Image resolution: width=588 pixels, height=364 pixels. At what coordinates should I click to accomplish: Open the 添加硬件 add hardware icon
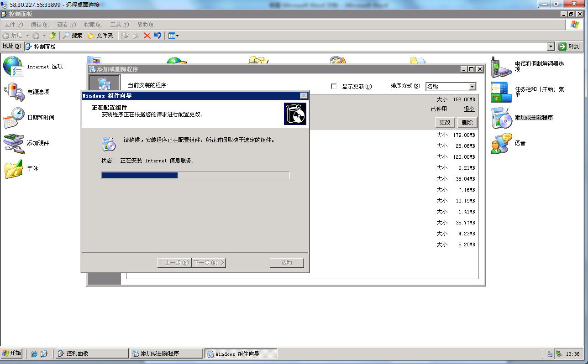coord(13,143)
